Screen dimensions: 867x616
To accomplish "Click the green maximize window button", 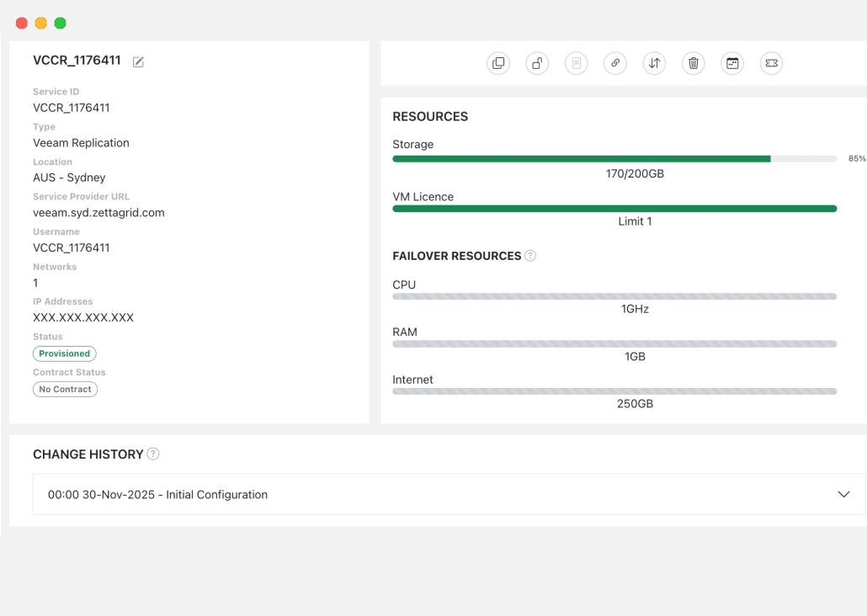I will [x=61, y=24].
